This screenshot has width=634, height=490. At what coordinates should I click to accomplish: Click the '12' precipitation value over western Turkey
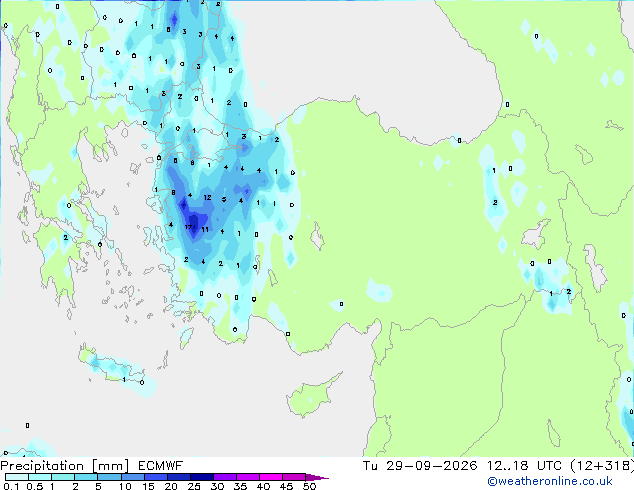coord(207,198)
